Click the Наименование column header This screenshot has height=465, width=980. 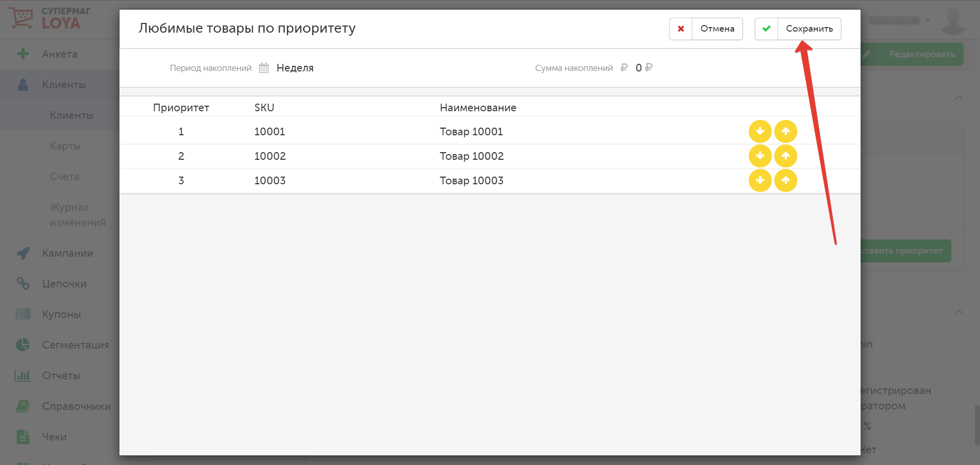point(478,108)
